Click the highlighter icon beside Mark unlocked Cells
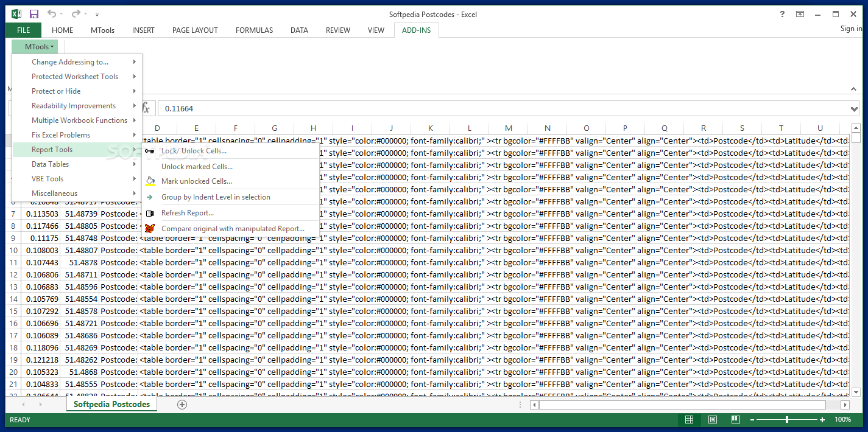 [x=150, y=181]
